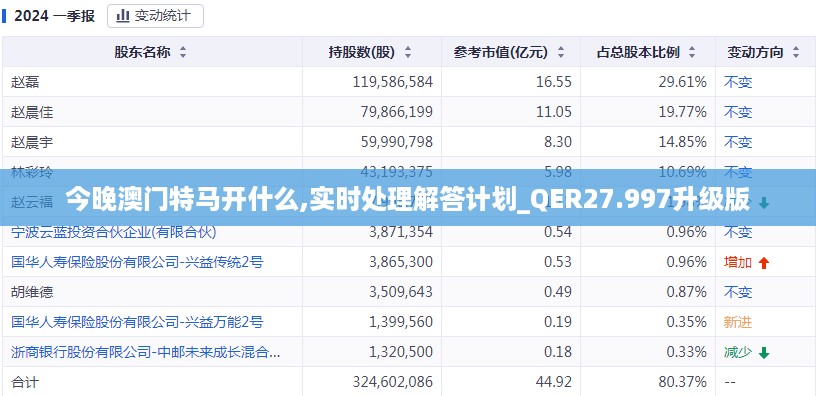
Task: Click ratio 0.33%
Action: pyautogui.click(x=686, y=352)
